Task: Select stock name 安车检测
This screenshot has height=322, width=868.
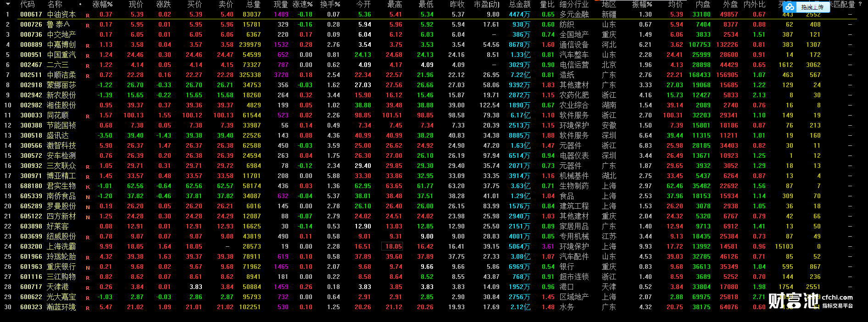Action: tap(61, 155)
